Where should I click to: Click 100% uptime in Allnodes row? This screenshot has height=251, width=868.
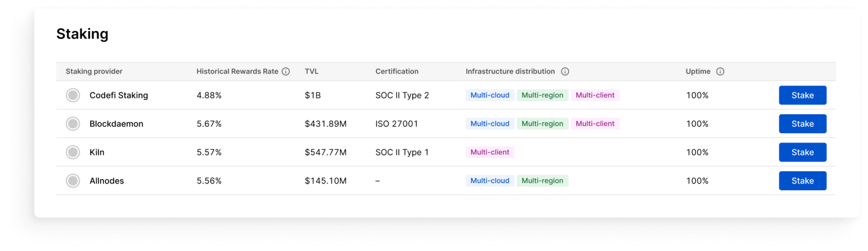click(697, 181)
